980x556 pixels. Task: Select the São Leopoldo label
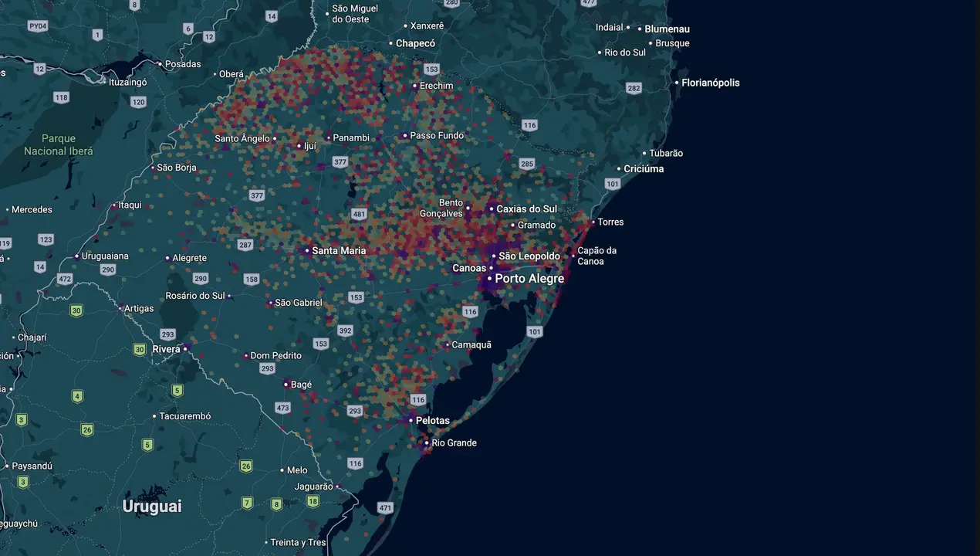[529, 256]
